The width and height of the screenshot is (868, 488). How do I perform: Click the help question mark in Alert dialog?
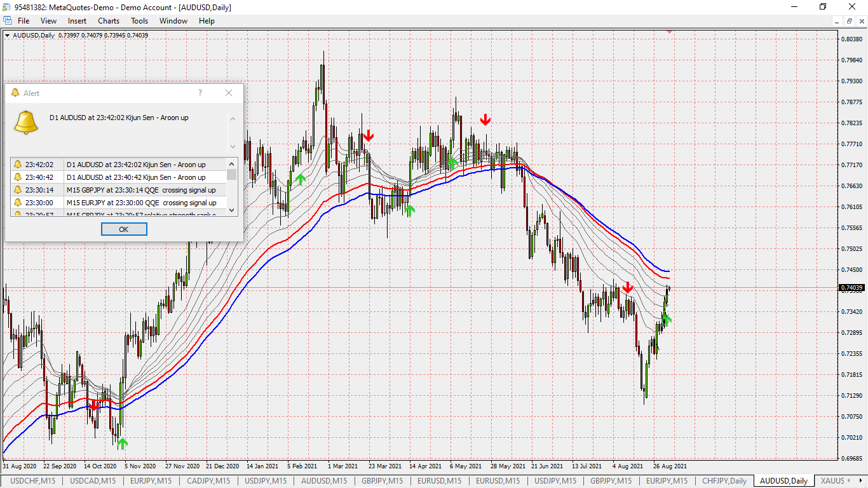(200, 93)
